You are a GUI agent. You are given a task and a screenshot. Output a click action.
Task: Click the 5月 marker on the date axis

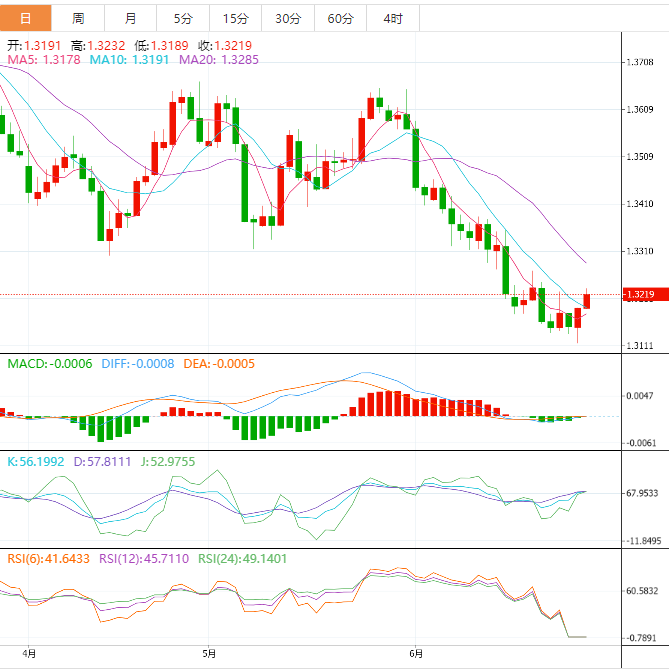209,654
